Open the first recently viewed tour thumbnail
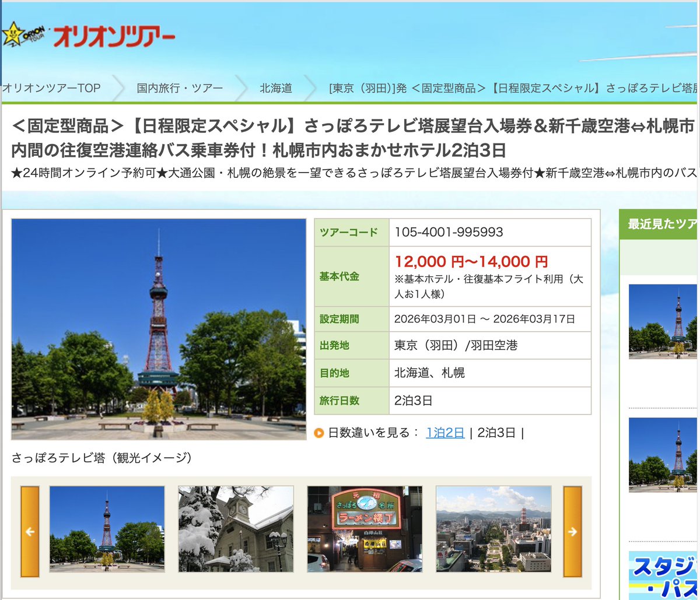Viewport: 700px width, 600px height. 663,321
